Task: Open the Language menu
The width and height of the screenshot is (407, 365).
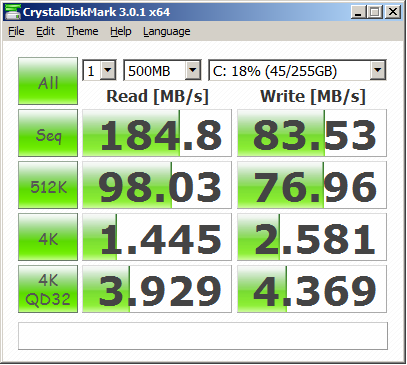Action: [167, 31]
